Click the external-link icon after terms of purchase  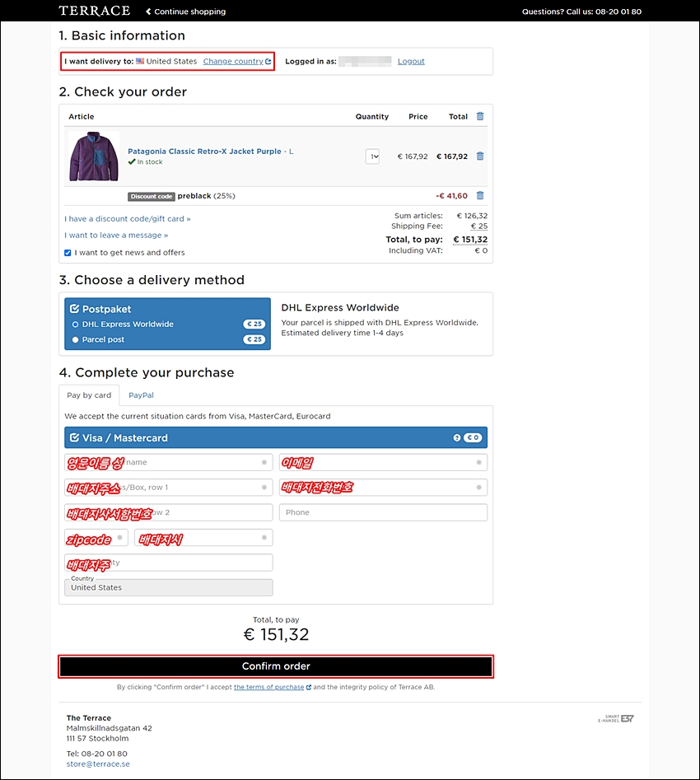pos(309,687)
